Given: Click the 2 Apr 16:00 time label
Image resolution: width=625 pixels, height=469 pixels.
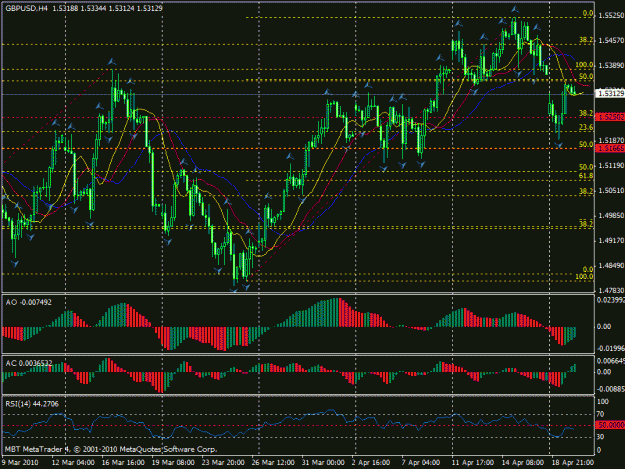Looking at the screenshot, I should click(371, 463).
